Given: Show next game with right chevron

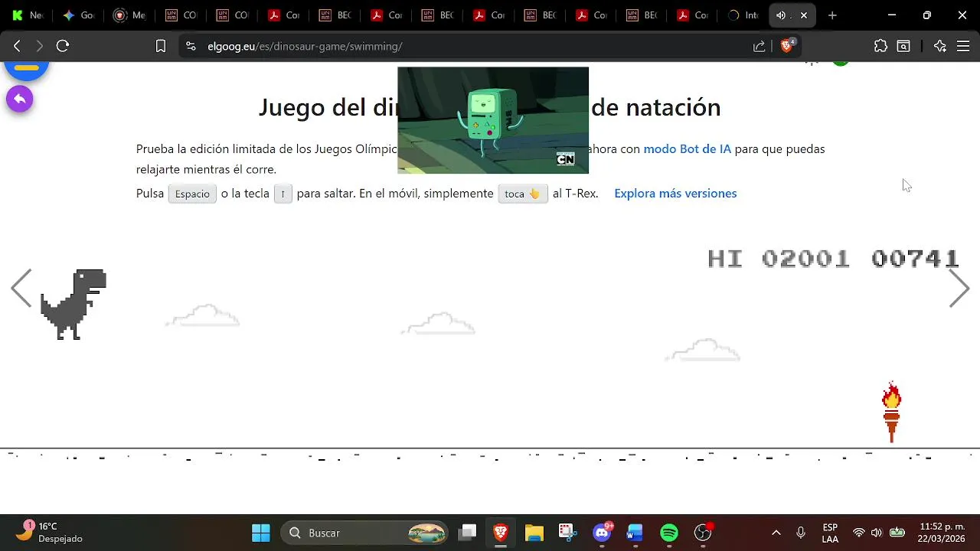Looking at the screenshot, I should click(959, 289).
